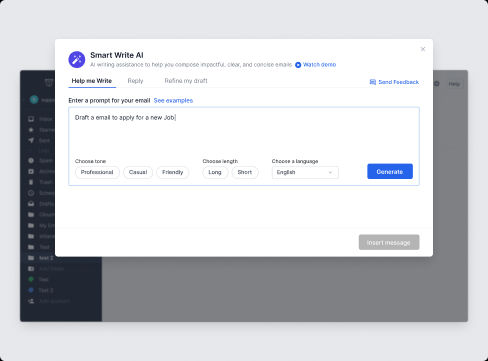Screen dimensions: 488x361
Task: Switch to the Refine my draft tab
Action: 186,81
